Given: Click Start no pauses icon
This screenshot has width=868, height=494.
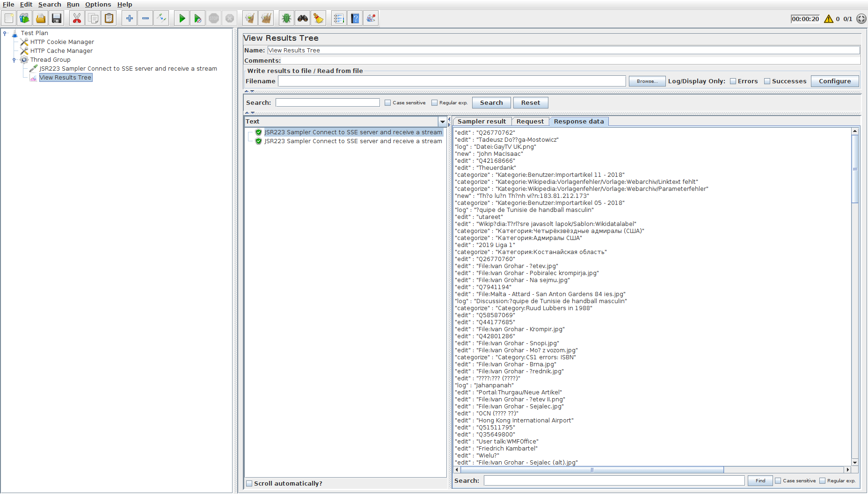Looking at the screenshot, I should (x=197, y=18).
